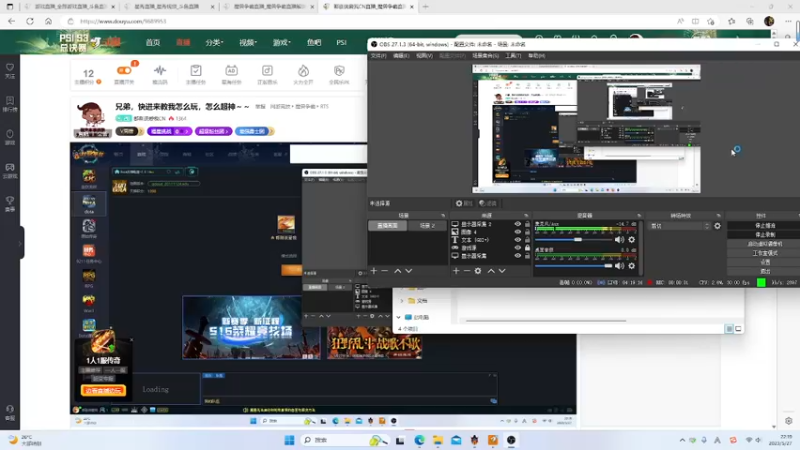The width and height of the screenshot is (800, 450).
Task: Hide the bottom 显示器采集 source eye
Action: (518, 256)
